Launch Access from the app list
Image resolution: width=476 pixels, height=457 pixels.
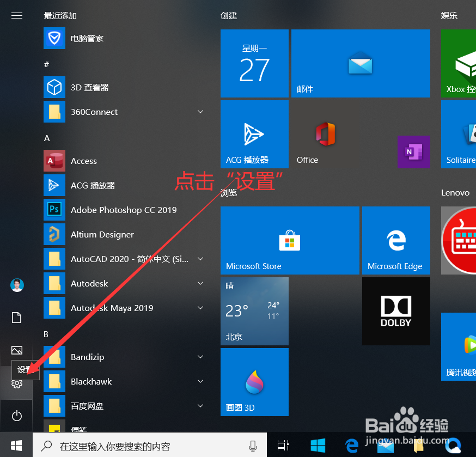(125, 161)
